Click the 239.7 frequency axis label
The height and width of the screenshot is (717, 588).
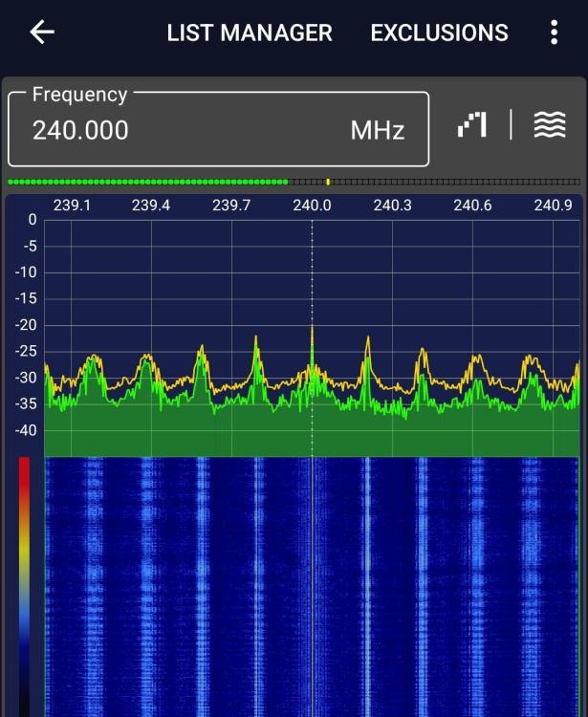tap(231, 206)
